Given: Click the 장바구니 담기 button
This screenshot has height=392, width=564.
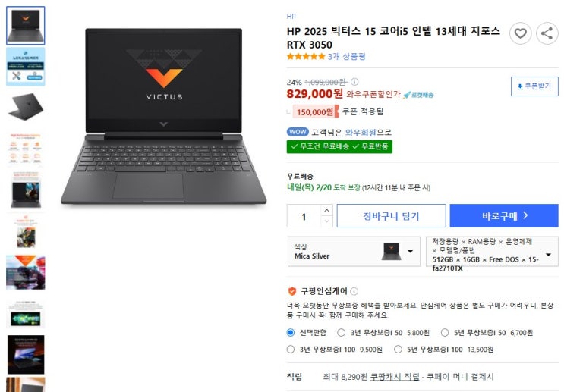Looking at the screenshot, I should [x=392, y=216].
